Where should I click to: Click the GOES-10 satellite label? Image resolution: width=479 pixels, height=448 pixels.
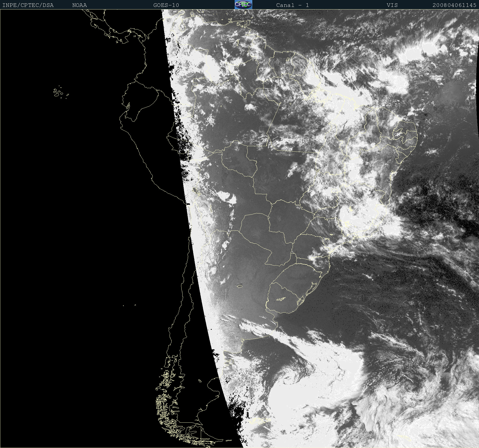tap(166, 5)
